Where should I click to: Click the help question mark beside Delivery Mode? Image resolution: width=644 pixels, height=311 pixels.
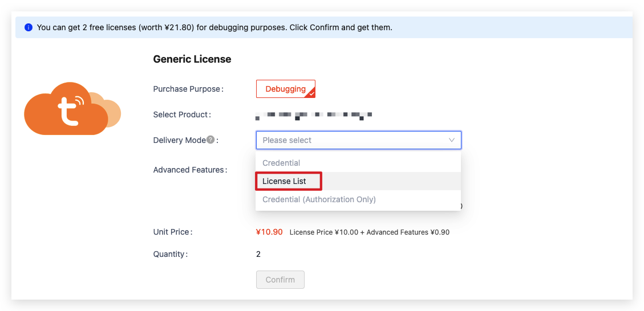click(210, 140)
